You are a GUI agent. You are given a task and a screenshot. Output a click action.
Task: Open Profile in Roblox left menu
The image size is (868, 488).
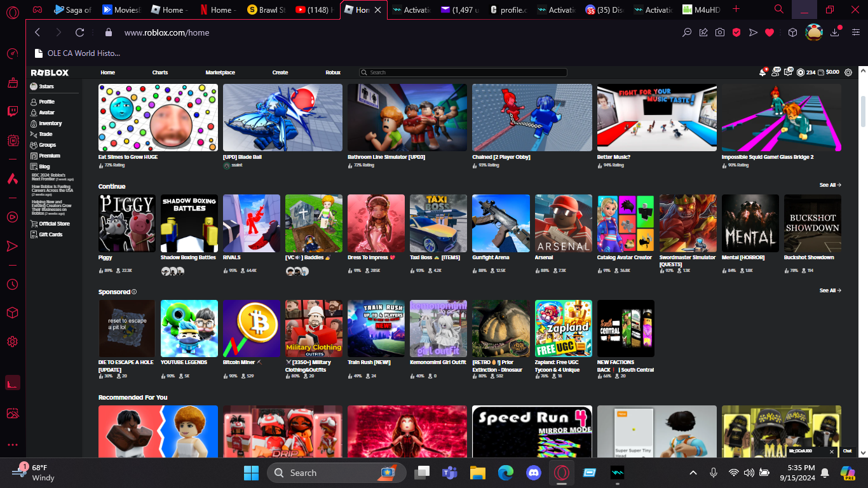pyautogui.click(x=46, y=102)
